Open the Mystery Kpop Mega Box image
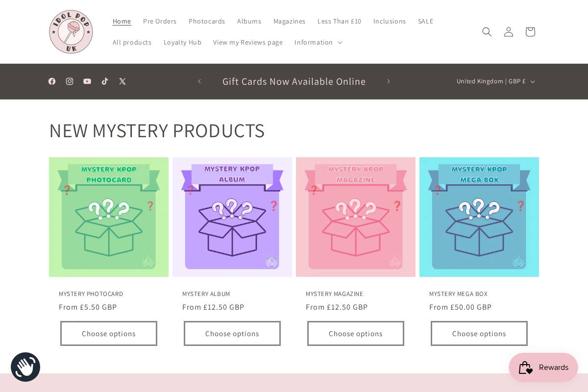The width and height of the screenshot is (588, 392). [479, 217]
